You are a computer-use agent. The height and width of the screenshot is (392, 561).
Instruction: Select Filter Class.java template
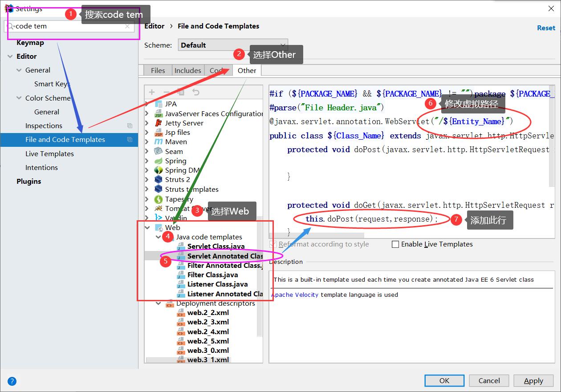point(212,275)
